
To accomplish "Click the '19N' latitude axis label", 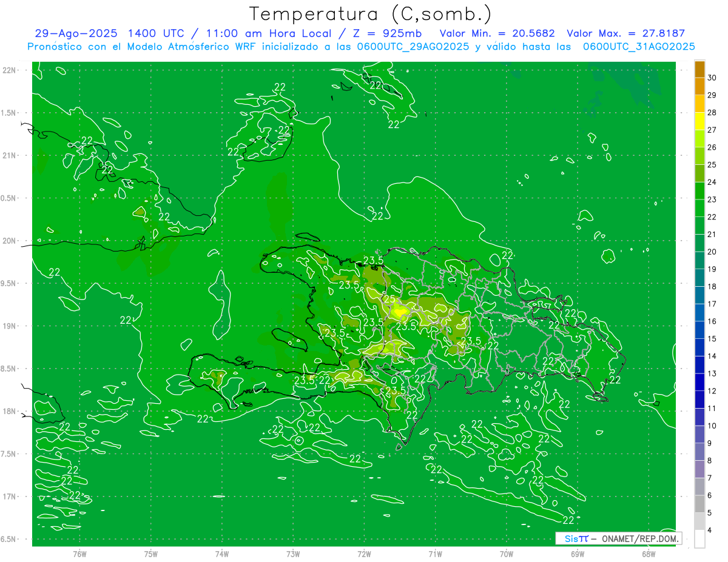I will [x=9, y=326].
